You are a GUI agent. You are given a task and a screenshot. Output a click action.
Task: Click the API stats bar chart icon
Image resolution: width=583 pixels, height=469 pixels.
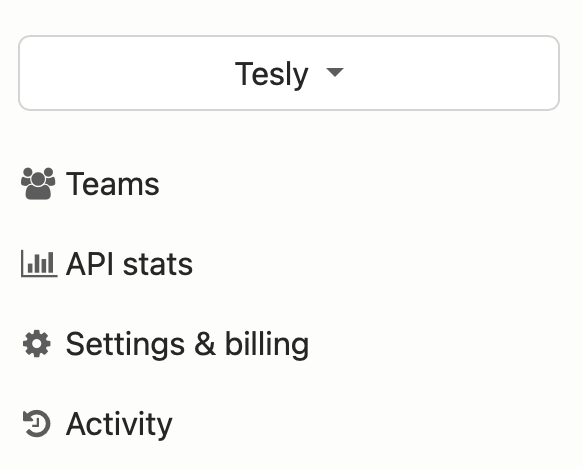39,264
